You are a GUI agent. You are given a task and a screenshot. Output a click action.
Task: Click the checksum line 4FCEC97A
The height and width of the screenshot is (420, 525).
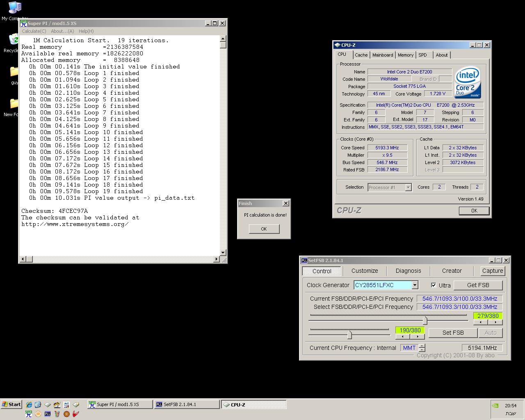[x=55, y=211]
